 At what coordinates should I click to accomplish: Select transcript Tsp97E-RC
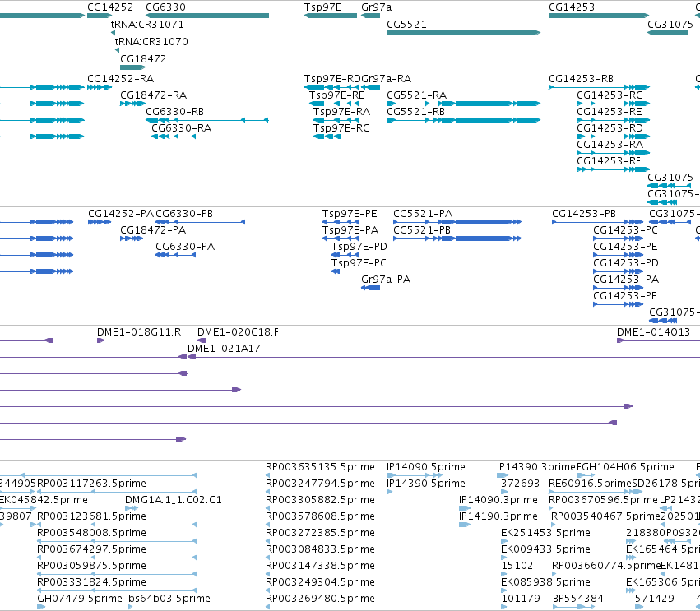(341, 128)
